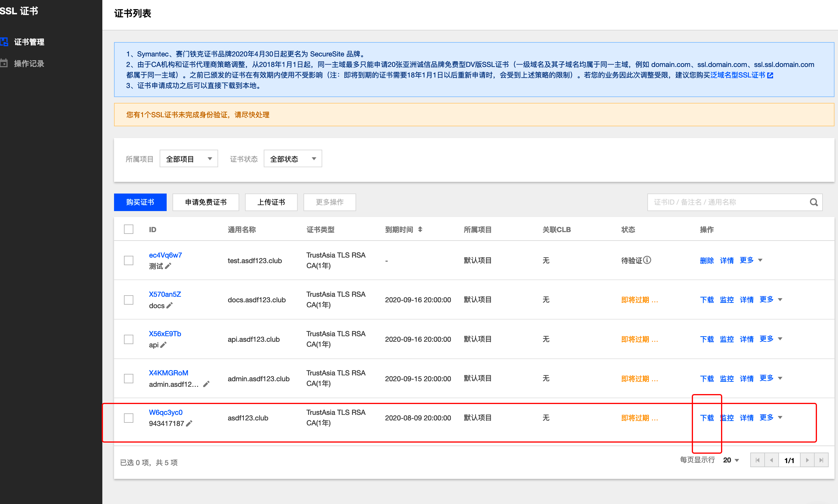Screen dimensions: 838x504
Task: Open certificate ID X570an5Z
Action: point(165,294)
